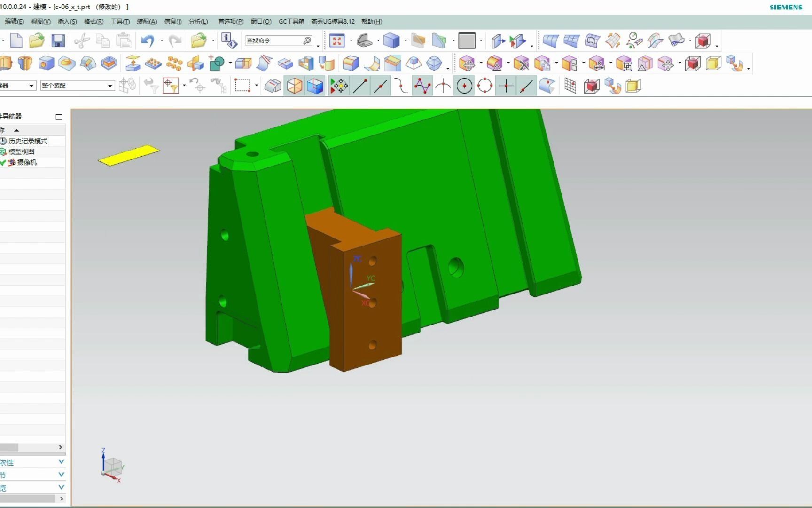
Task: Toggle Point on Face snap option
Action: tap(547, 86)
